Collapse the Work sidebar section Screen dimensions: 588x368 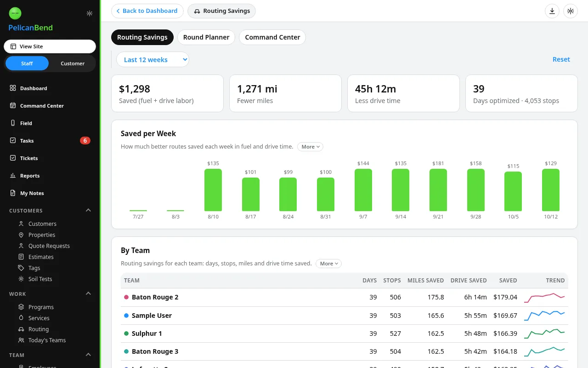tap(89, 294)
